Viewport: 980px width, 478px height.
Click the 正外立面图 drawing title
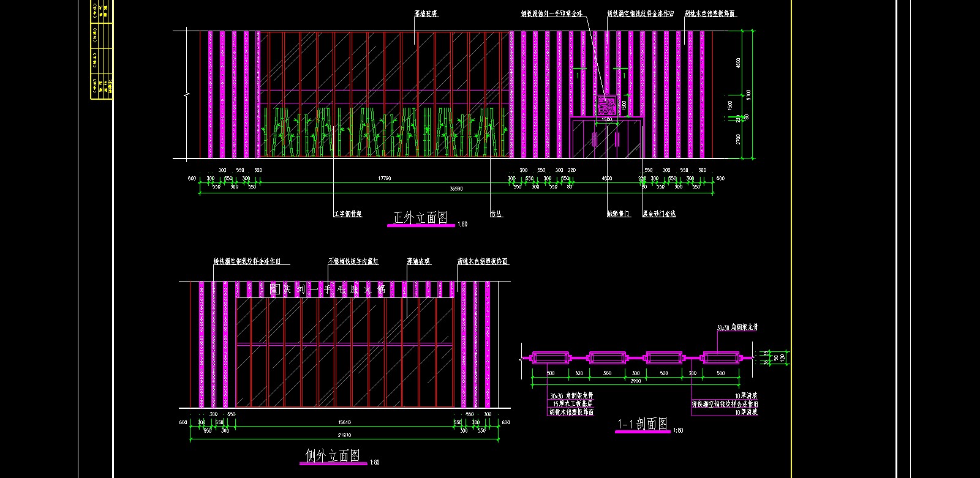[420, 218]
